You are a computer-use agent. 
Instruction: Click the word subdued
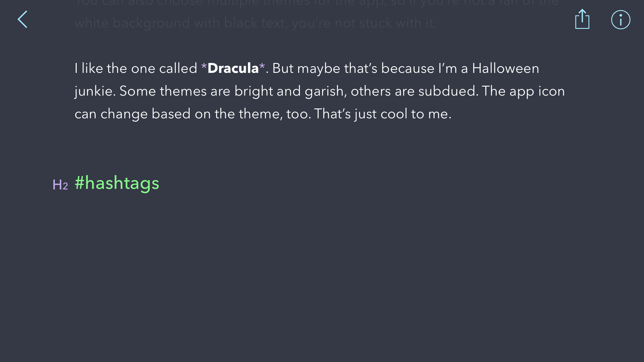(x=448, y=91)
